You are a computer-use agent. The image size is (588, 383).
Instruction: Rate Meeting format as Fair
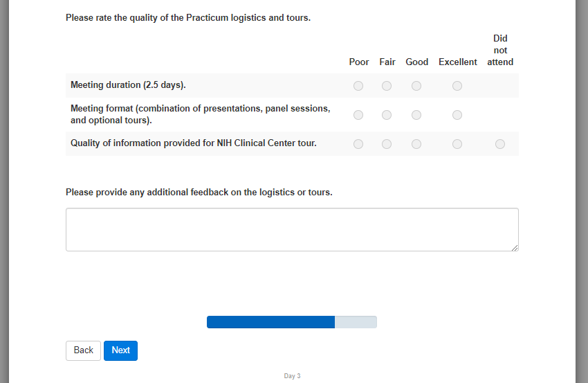coord(387,115)
